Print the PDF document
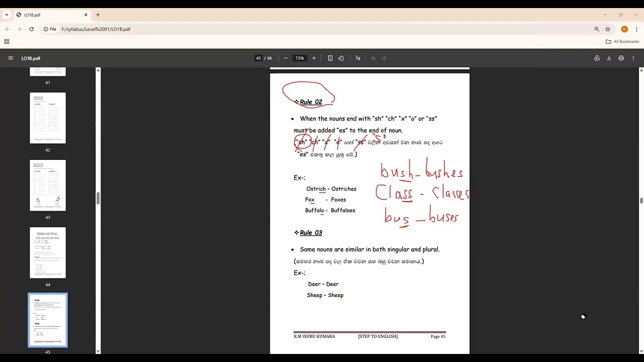 (x=621, y=58)
